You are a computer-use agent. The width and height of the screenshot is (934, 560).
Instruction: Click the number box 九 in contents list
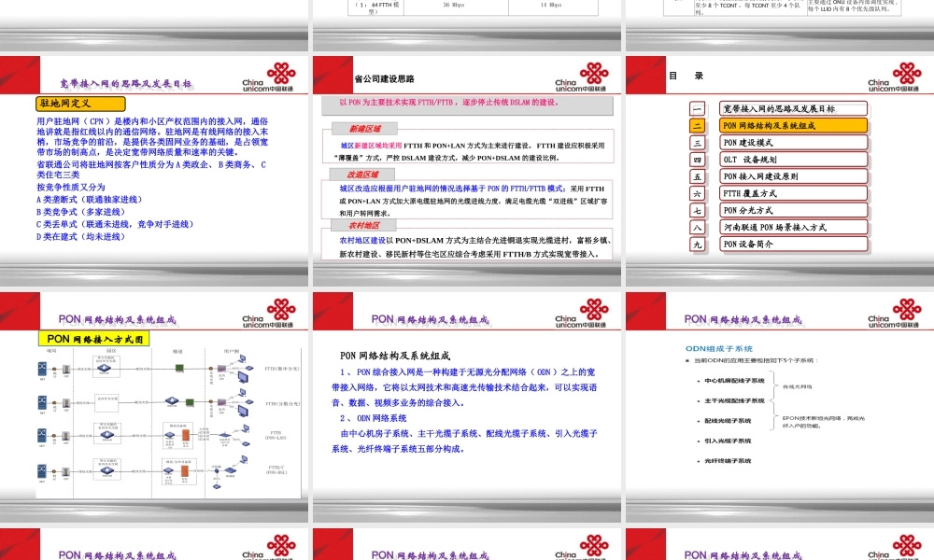point(698,245)
